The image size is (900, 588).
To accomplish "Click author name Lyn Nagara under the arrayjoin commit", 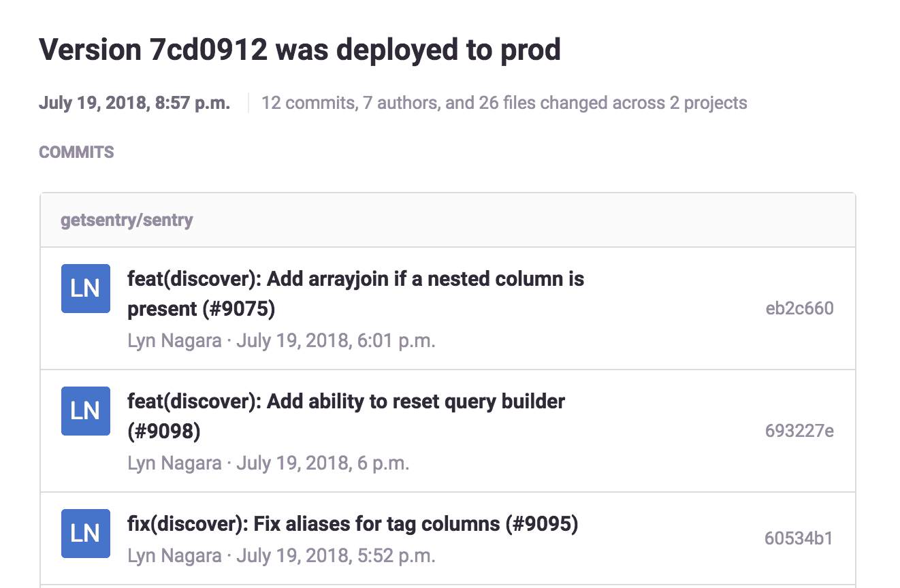I will tap(174, 340).
